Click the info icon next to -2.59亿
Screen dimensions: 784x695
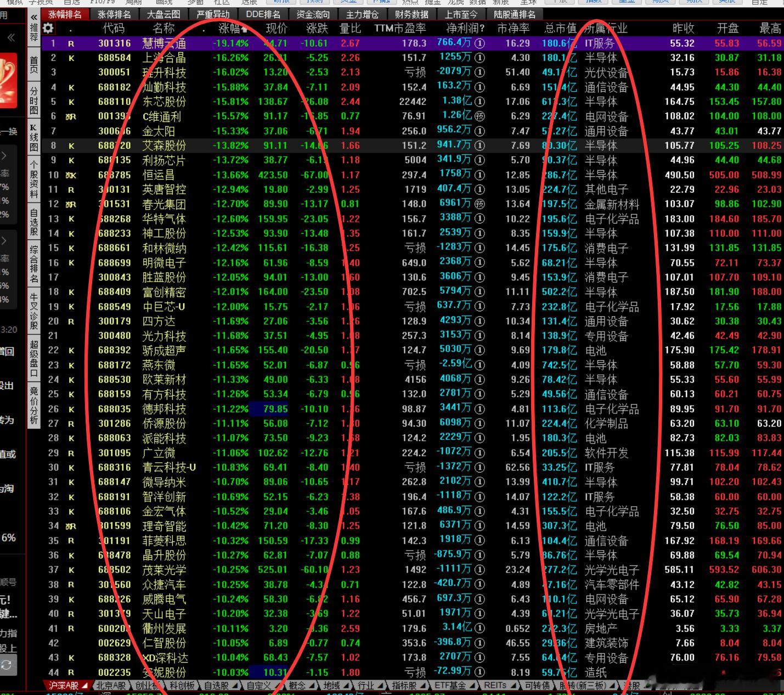[x=480, y=365]
